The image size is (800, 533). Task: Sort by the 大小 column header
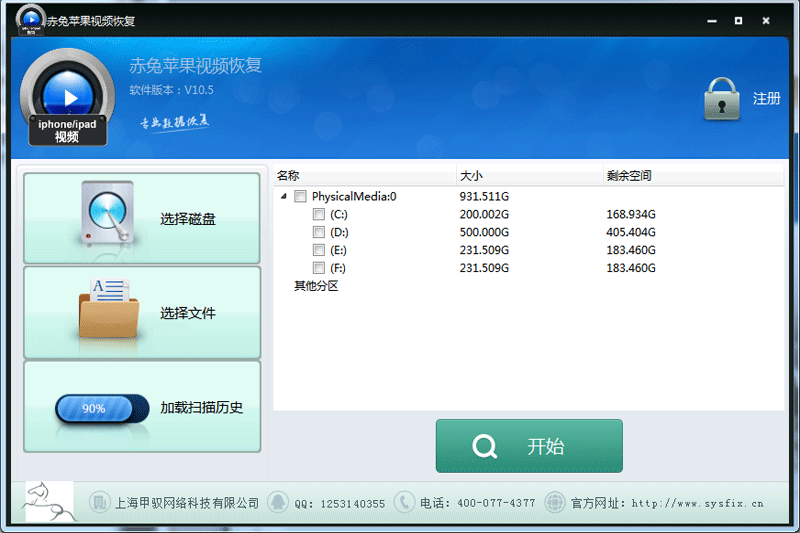point(530,175)
